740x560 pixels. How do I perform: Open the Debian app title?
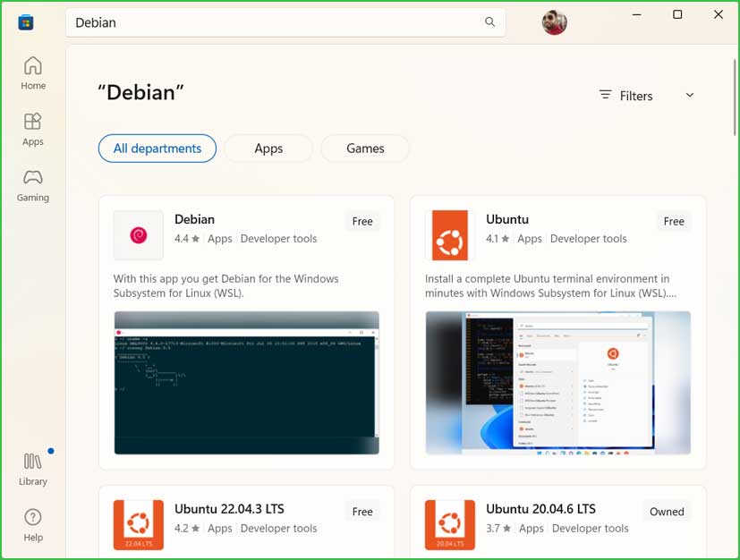(194, 219)
